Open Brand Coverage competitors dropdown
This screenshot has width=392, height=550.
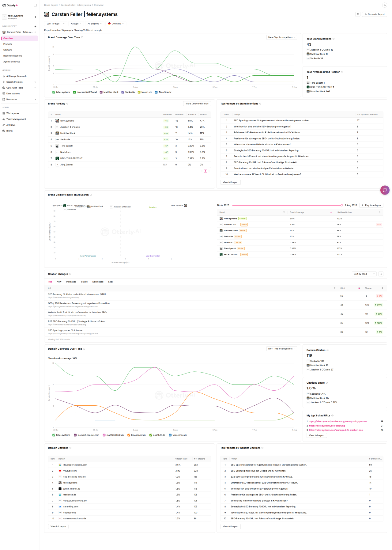pyautogui.click(x=282, y=37)
